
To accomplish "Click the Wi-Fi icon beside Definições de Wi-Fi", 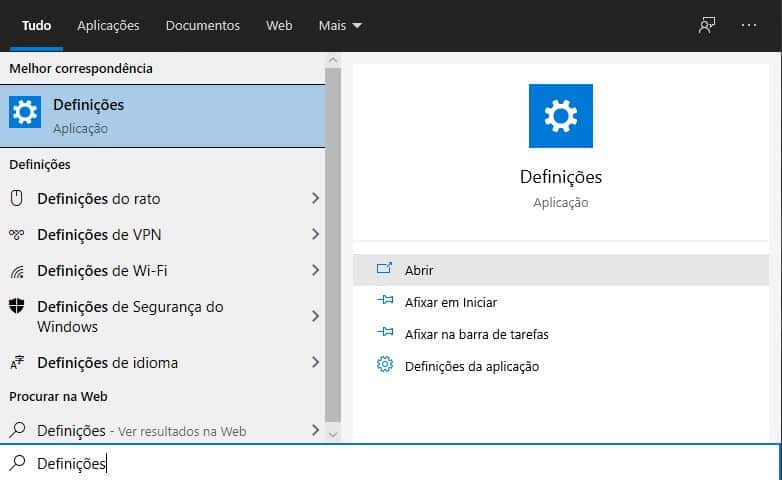I will [17, 271].
